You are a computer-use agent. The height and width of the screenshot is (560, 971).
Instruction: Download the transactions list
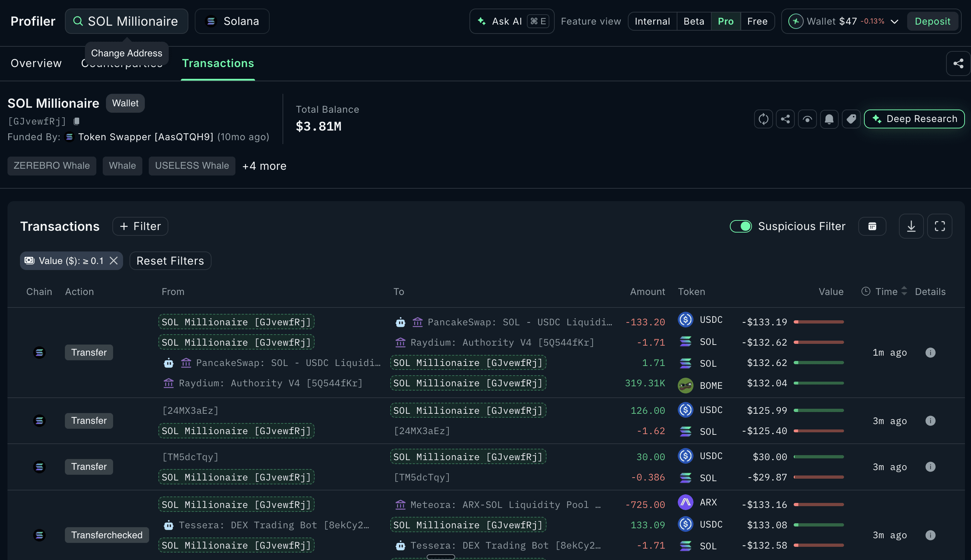[x=911, y=226]
